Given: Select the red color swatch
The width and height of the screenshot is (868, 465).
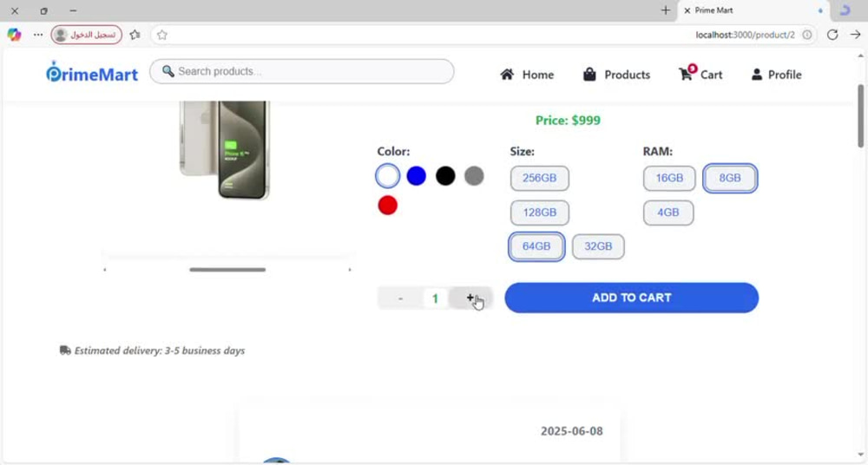Looking at the screenshot, I should [x=387, y=205].
